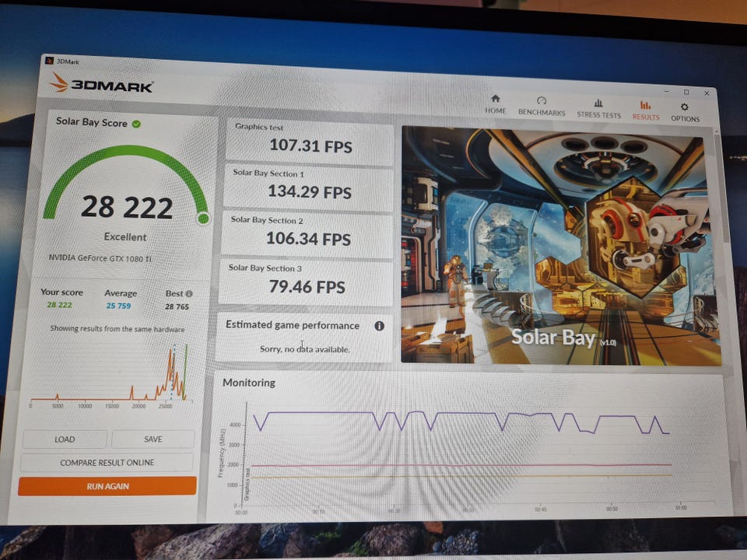This screenshot has height=560, width=747.
Task: Open the Benchmarks tab
Action: (542, 107)
